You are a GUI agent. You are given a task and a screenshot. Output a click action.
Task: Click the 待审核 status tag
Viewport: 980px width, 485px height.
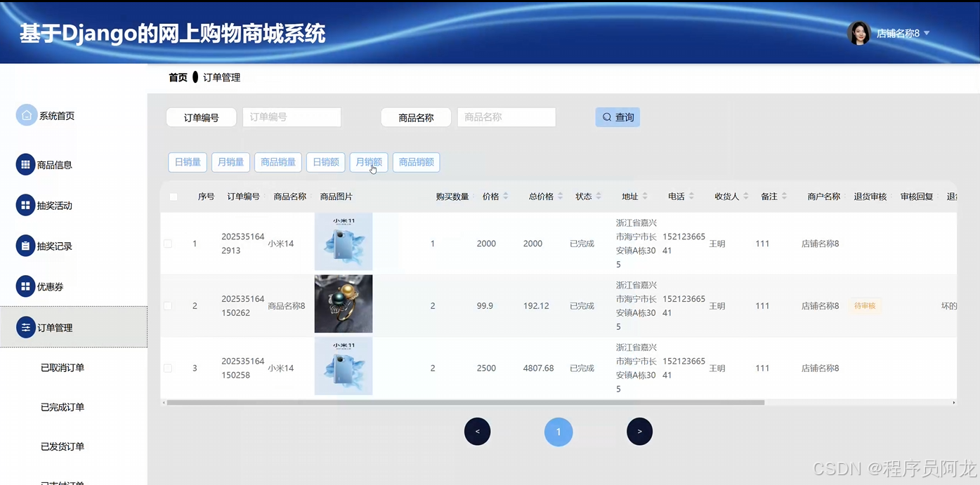tap(865, 306)
